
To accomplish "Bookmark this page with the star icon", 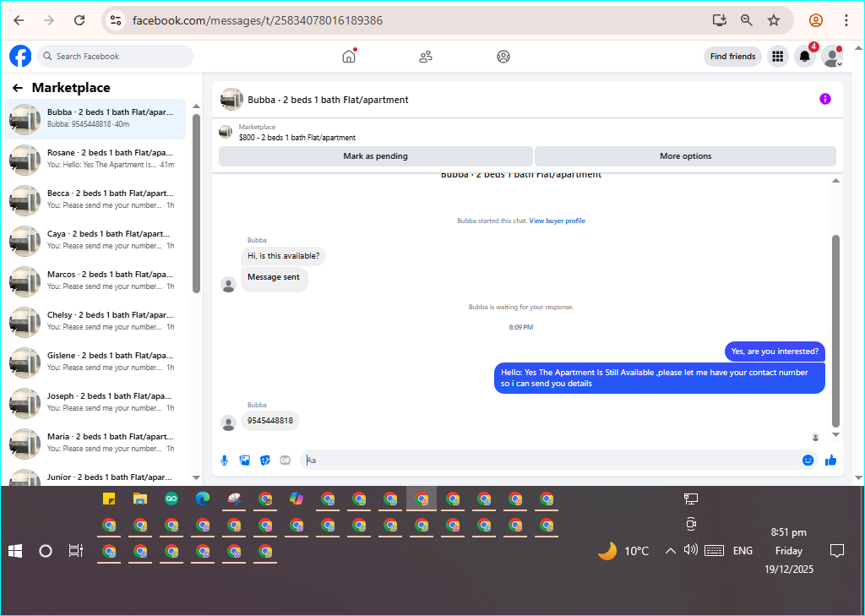I will 774,20.
